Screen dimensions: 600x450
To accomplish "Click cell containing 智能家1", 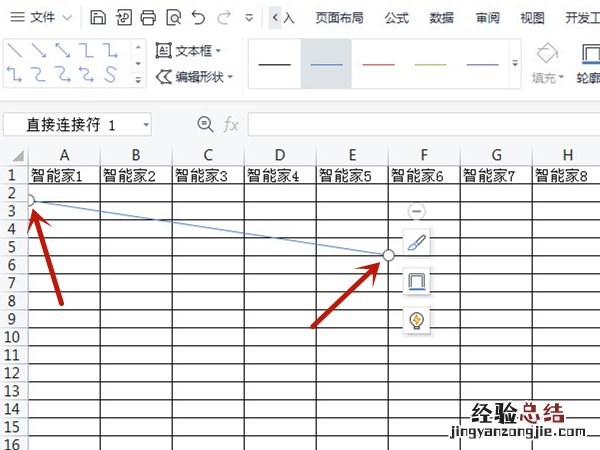I will point(64,176).
